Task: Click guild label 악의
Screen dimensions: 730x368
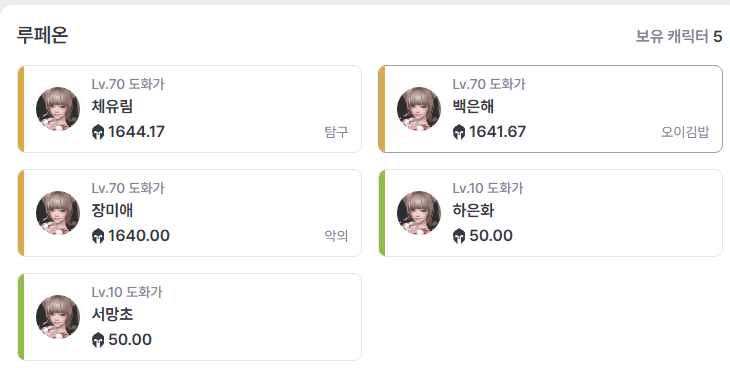Action: (336, 237)
